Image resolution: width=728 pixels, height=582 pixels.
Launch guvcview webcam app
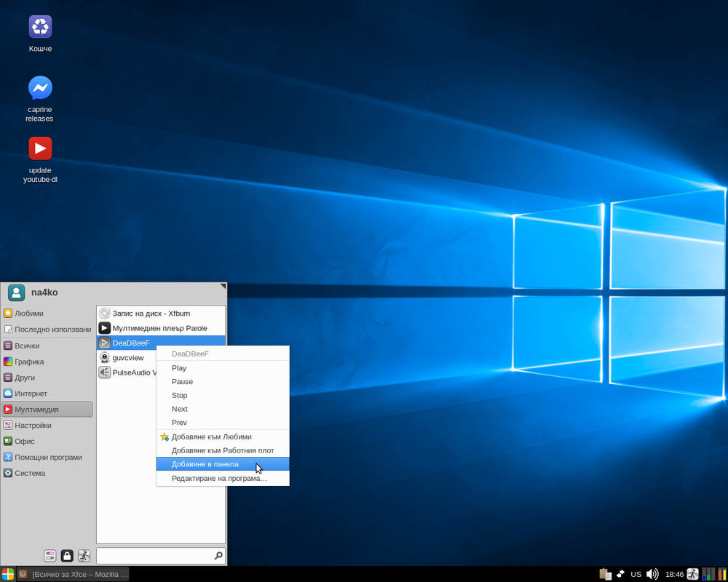pyautogui.click(x=127, y=358)
